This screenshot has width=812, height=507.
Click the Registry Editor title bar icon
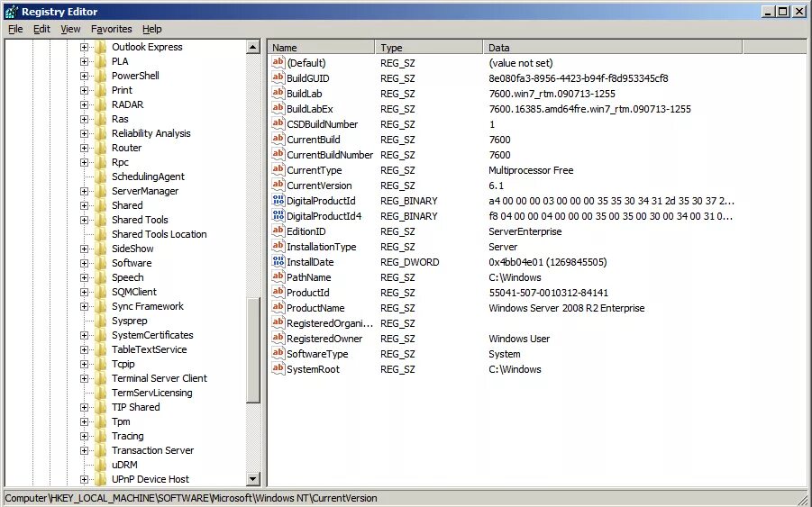tap(11, 12)
